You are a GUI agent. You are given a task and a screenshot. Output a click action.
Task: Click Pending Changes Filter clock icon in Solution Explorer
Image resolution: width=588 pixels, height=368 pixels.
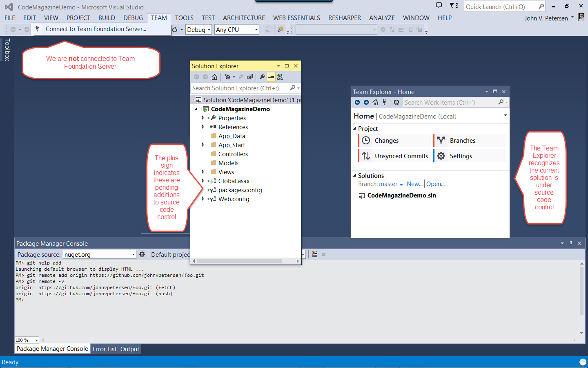(x=227, y=77)
